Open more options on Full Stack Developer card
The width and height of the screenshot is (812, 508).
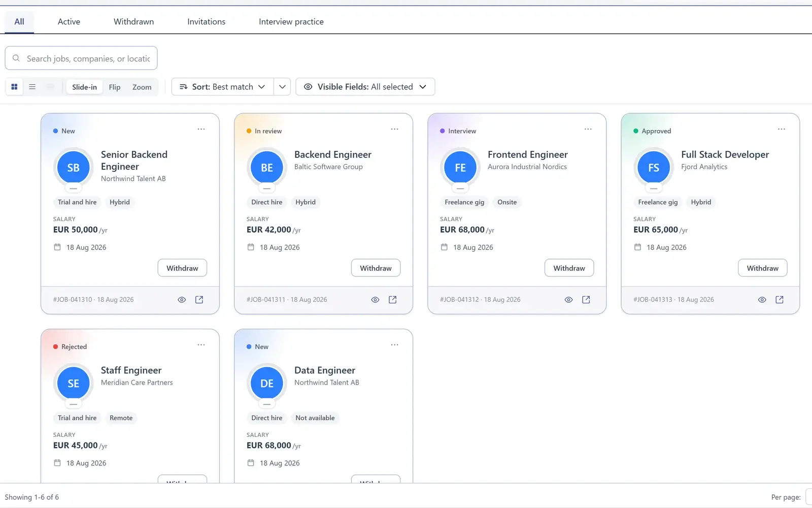(781, 129)
